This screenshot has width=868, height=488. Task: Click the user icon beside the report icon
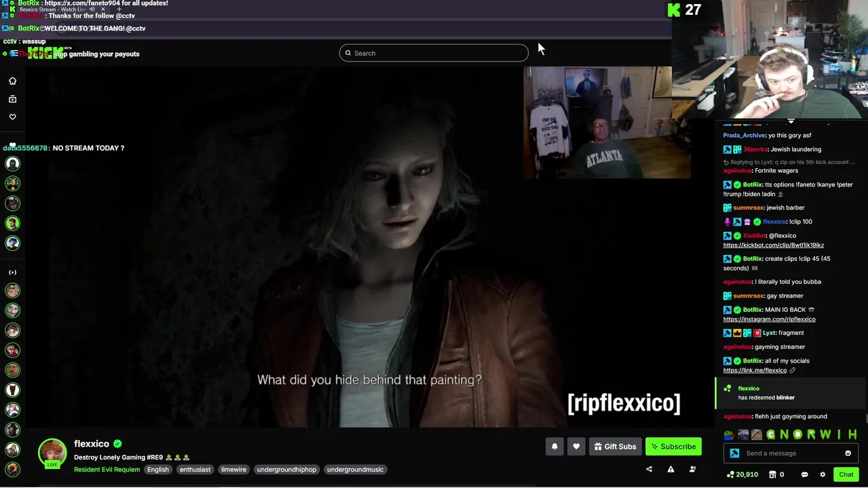click(692, 469)
